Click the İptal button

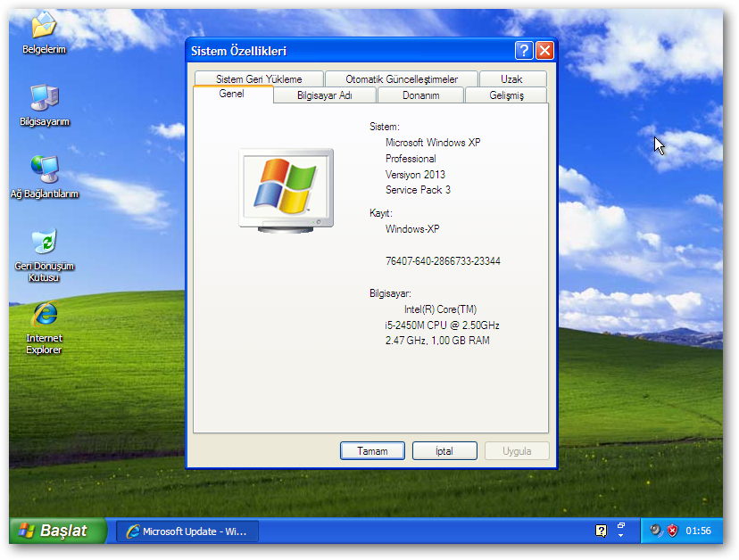(x=444, y=451)
